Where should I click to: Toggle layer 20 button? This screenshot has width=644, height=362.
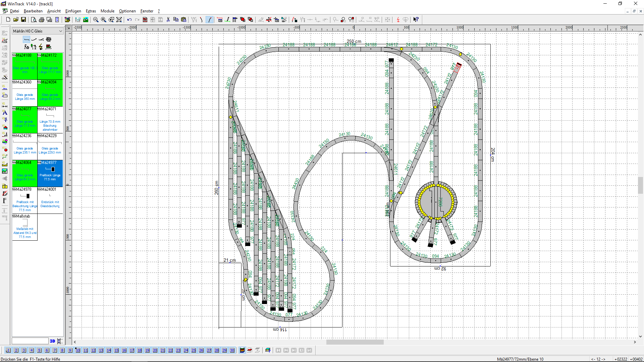click(155, 350)
